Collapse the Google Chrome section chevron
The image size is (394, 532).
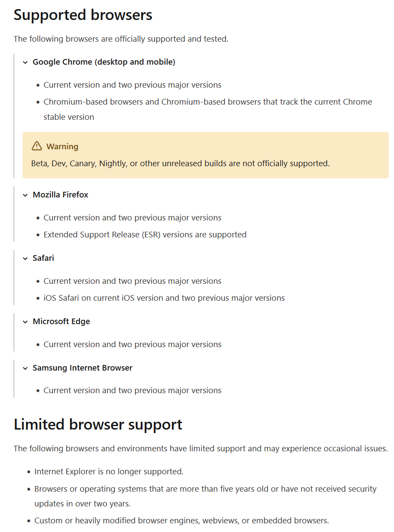25,62
